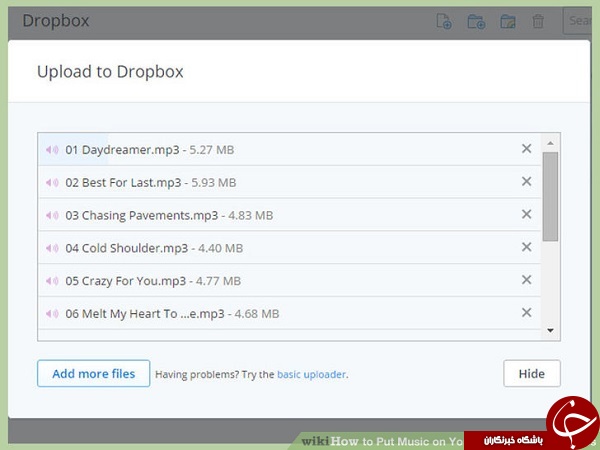600x450 pixels.
Task: Click the 4.77 MB file size text
Action: coord(218,281)
